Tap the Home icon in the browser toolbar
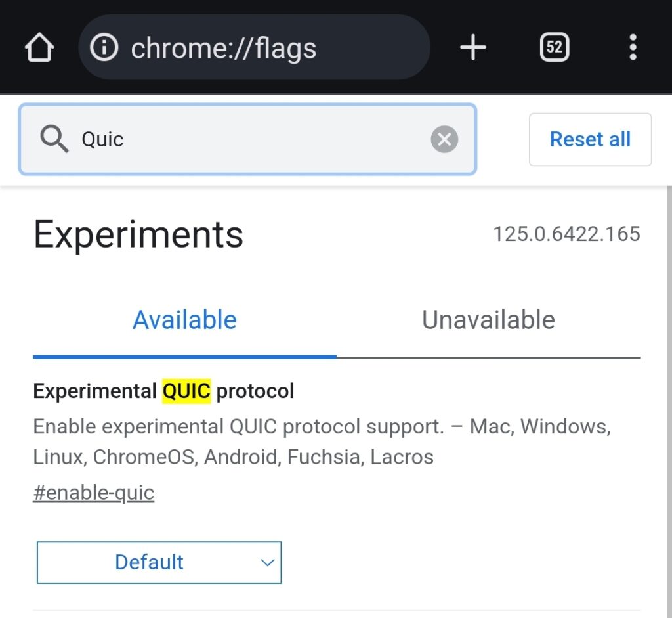The height and width of the screenshot is (618, 672). [39, 48]
